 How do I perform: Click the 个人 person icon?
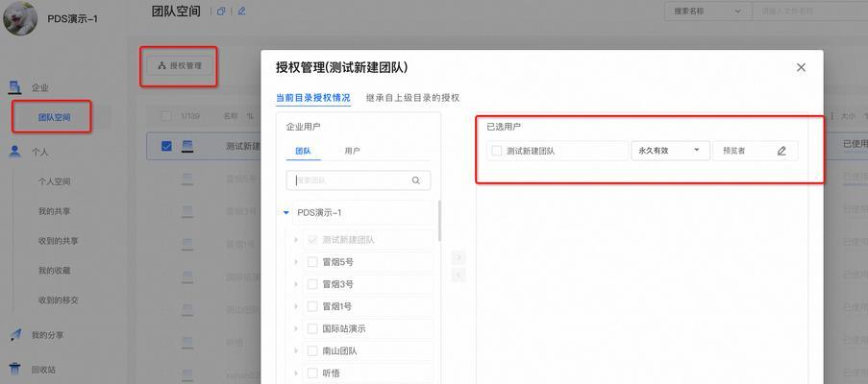tap(15, 152)
